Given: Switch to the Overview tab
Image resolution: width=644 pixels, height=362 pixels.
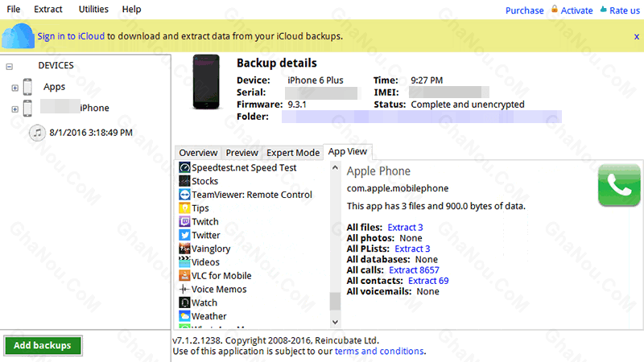Looking at the screenshot, I should (198, 153).
